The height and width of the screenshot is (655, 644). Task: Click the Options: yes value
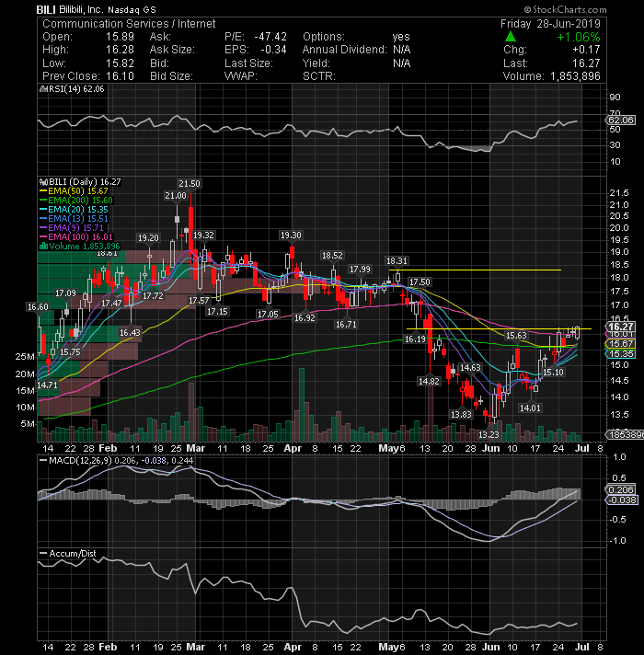pos(401,37)
